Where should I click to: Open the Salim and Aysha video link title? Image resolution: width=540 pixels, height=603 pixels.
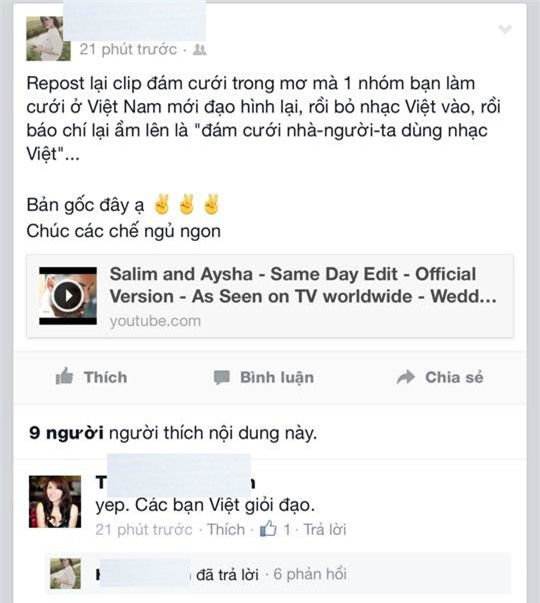tap(303, 285)
